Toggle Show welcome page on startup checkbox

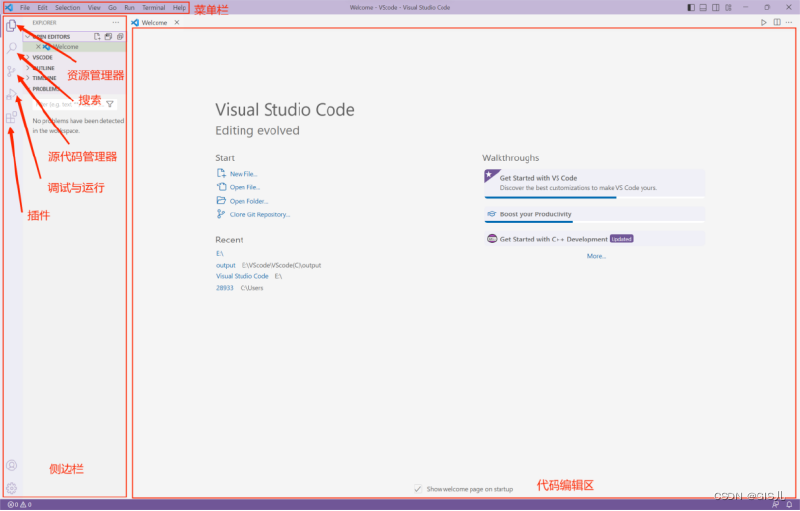pyautogui.click(x=418, y=489)
